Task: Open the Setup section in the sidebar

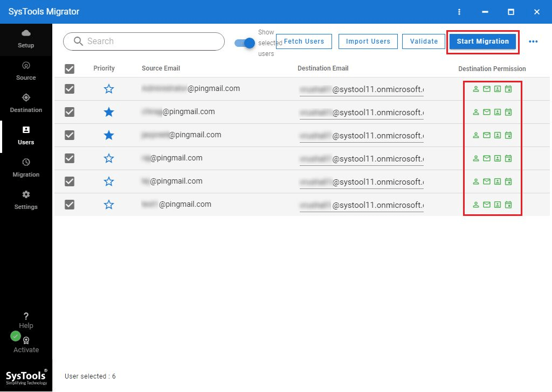Action: click(25, 39)
